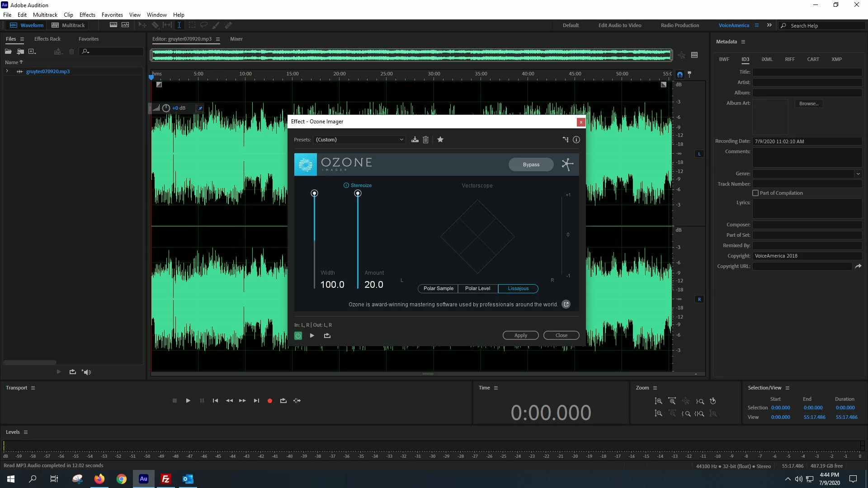Delete the current effect preset
The height and width of the screenshot is (488, 868).
pos(425,140)
